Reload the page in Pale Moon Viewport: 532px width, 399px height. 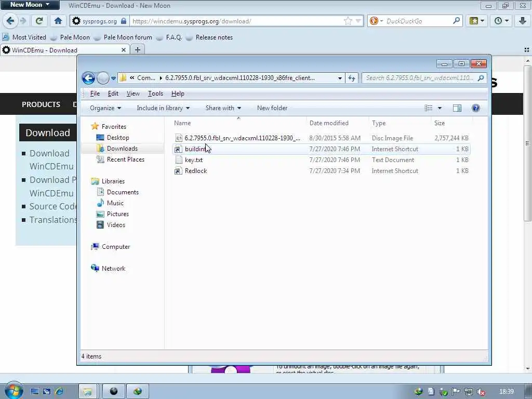(x=39, y=21)
